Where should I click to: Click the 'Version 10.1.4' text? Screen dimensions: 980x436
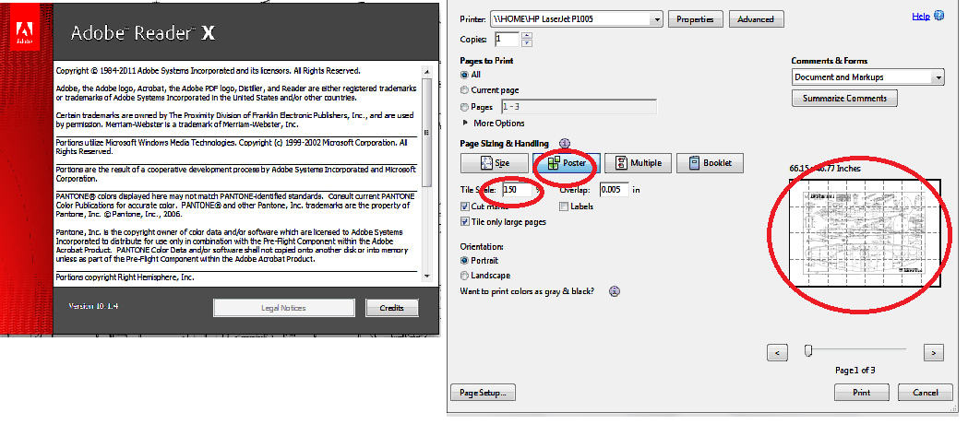tap(93, 307)
